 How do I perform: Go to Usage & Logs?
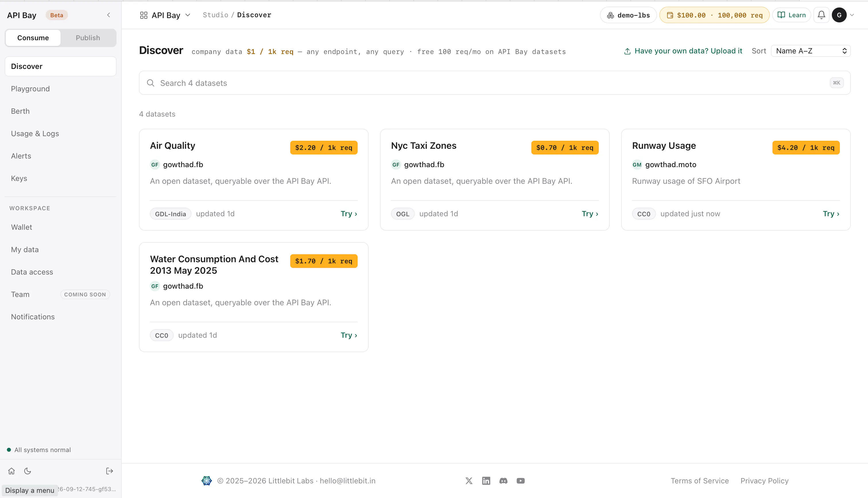[61, 133]
